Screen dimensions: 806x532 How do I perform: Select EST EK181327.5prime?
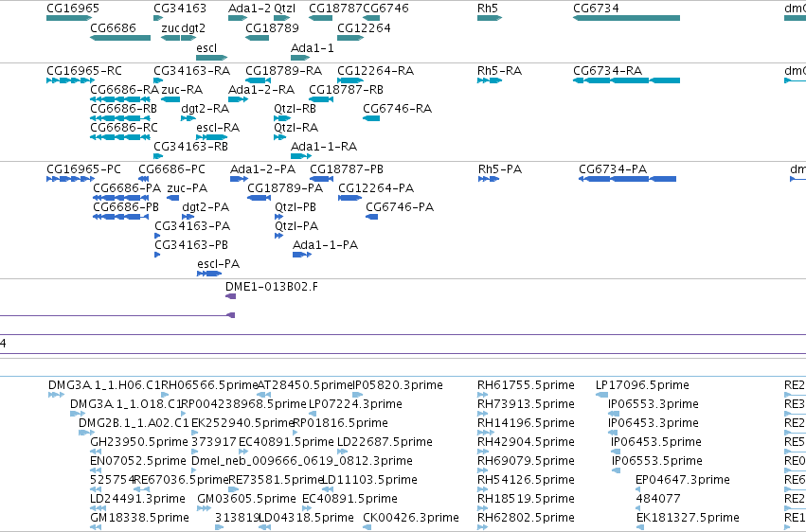point(688,518)
